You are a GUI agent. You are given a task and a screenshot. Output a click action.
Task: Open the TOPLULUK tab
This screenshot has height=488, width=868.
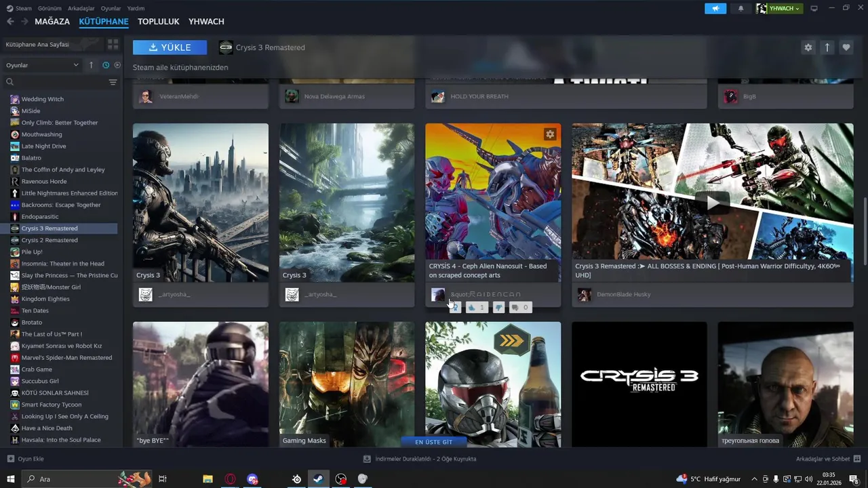click(x=158, y=22)
